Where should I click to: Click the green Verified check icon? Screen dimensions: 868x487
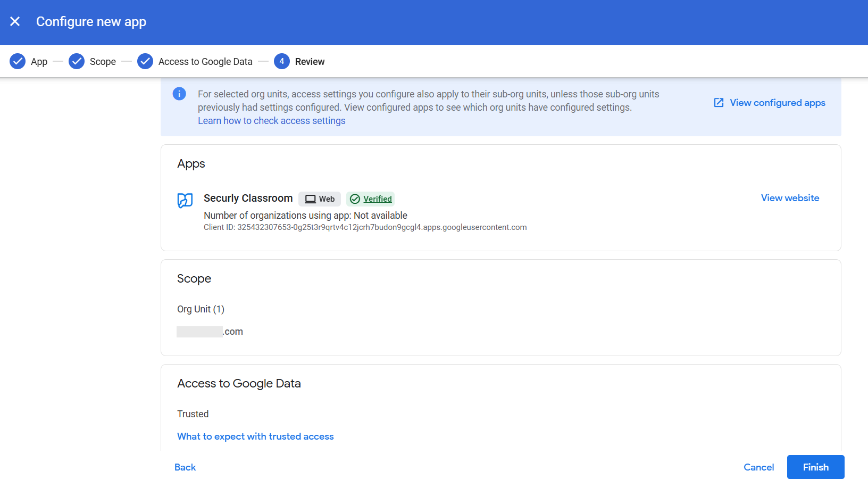click(x=355, y=199)
